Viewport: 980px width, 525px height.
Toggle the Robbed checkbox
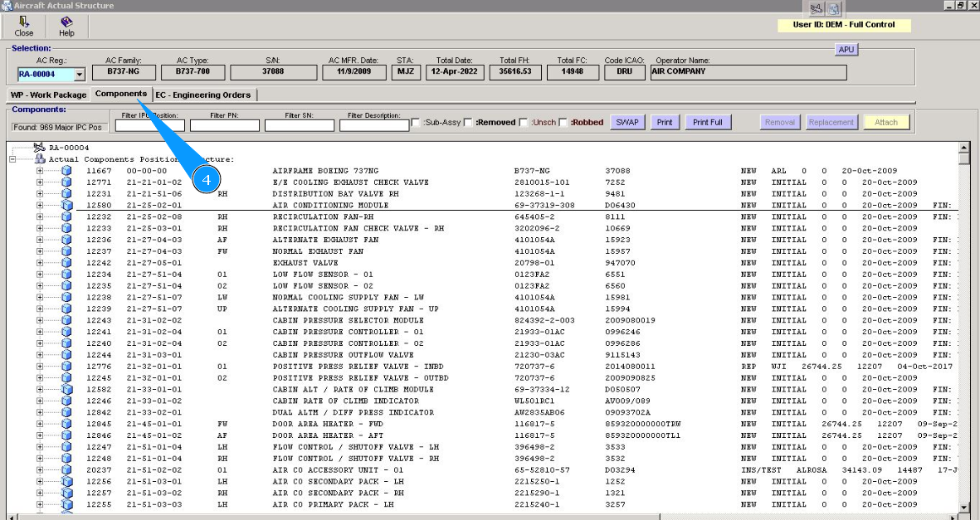tap(564, 123)
